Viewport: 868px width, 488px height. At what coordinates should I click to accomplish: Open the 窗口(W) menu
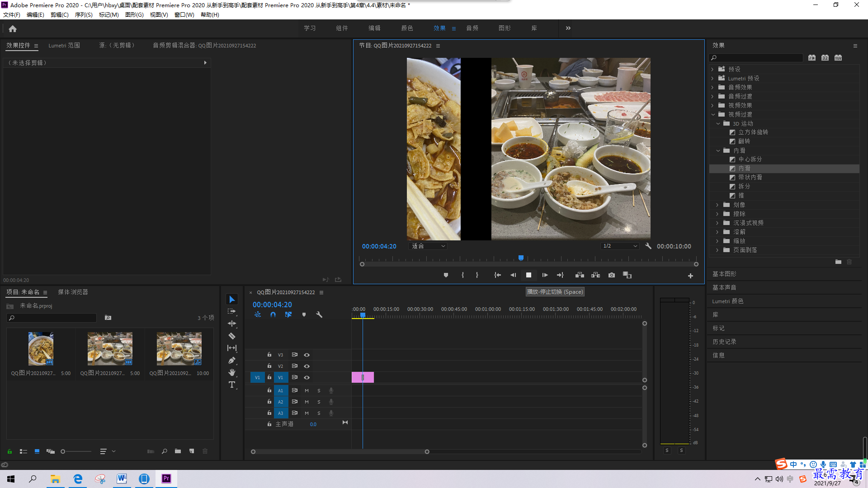pyautogui.click(x=184, y=15)
